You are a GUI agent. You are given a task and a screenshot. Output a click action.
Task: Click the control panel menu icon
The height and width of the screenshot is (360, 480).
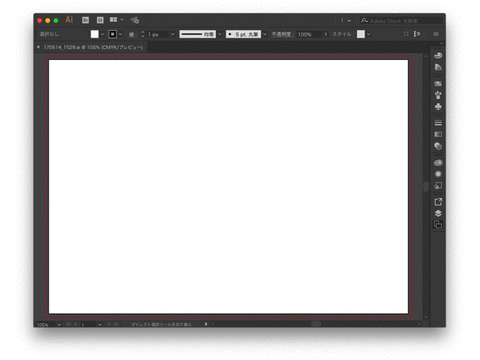(x=436, y=34)
